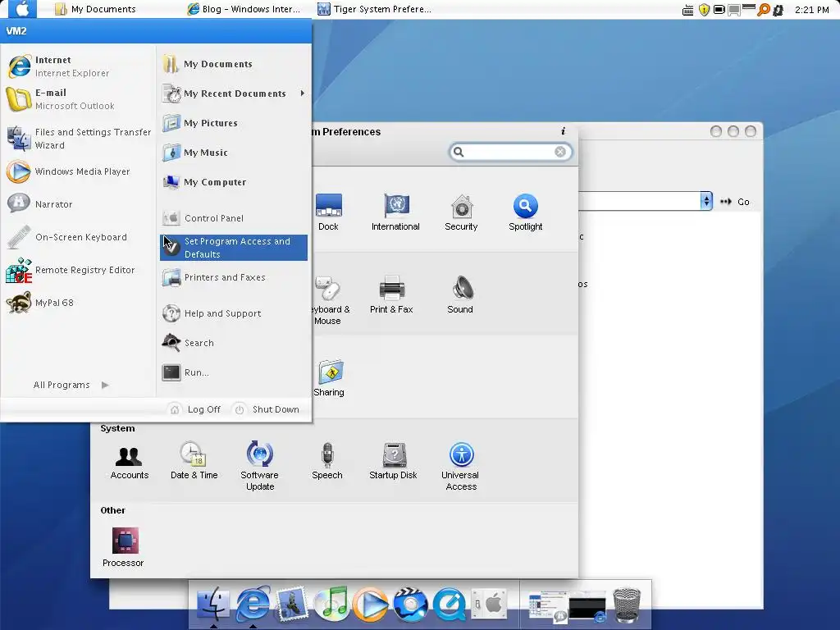This screenshot has width=840, height=630.
Task: Open Search from Start menu
Action: click(234, 343)
